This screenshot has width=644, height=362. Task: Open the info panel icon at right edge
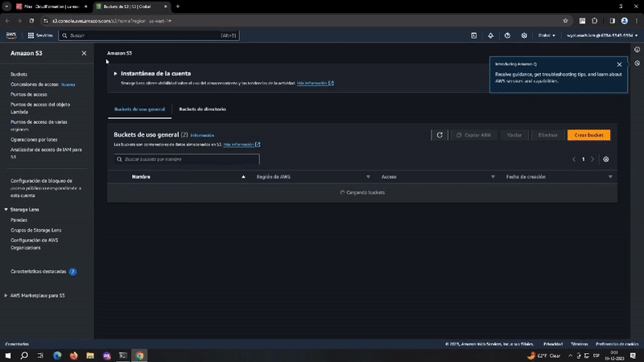637,50
